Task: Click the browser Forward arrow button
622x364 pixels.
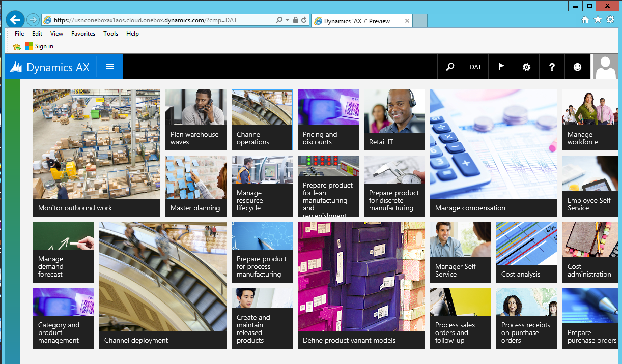Action: 33,20
